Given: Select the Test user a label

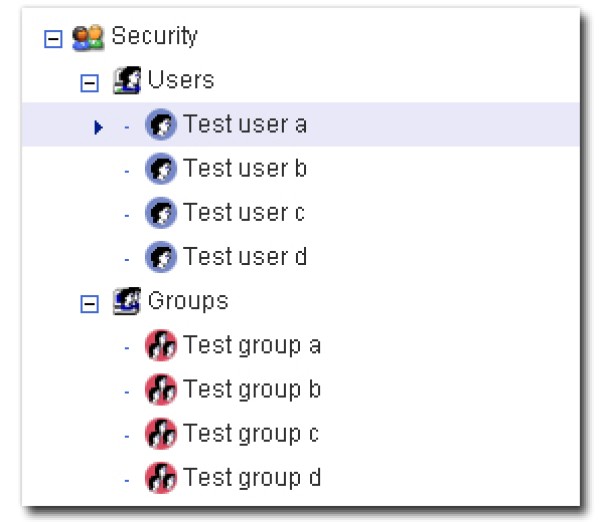Looking at the screenshot, I should (x=245, y=125).
